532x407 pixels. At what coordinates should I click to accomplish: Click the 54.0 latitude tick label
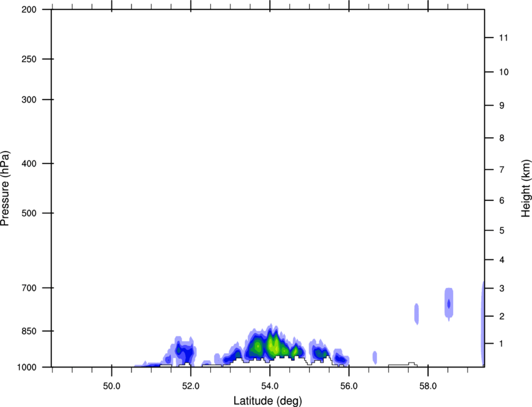click(270, 386)
